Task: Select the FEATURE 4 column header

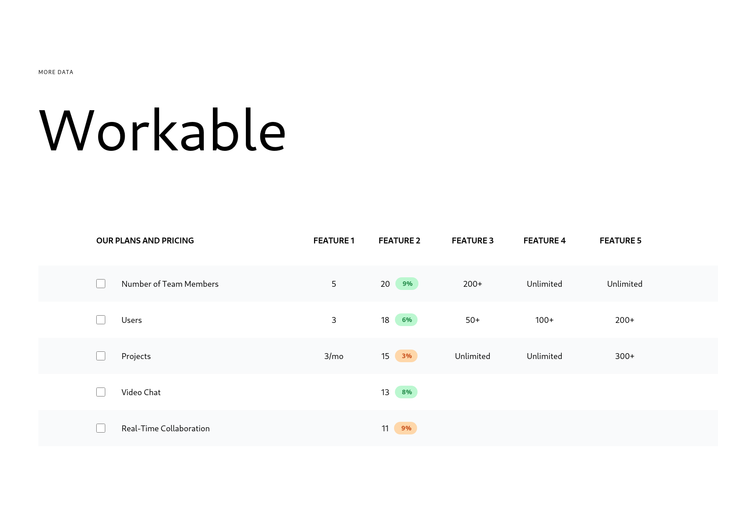Action: (x=545, y=241)
